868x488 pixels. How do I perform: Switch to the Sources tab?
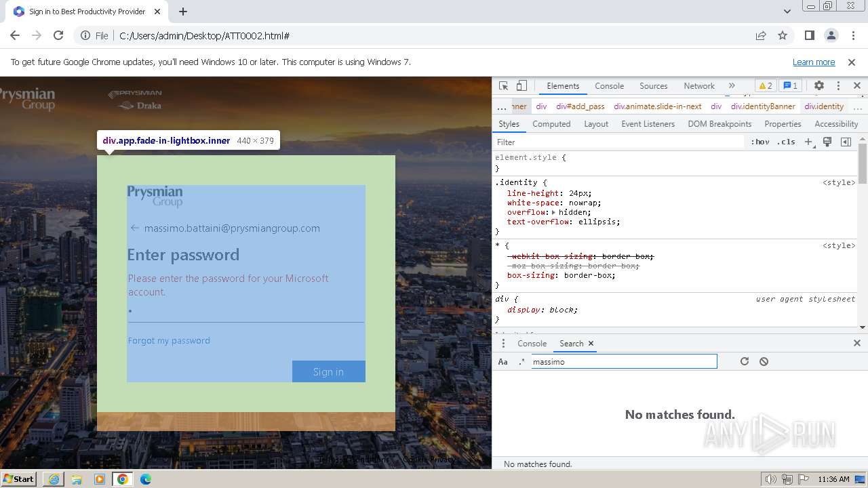tap(654, 86)
